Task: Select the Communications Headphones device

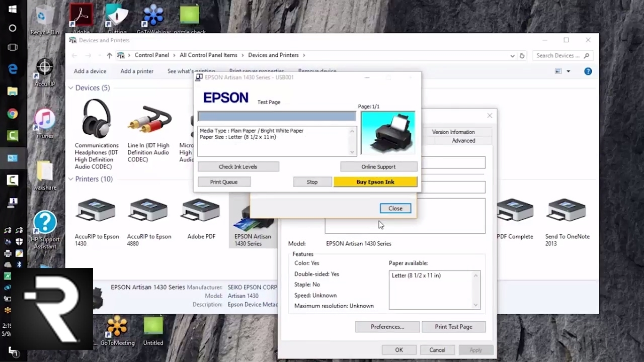Action: coord(97,134)
